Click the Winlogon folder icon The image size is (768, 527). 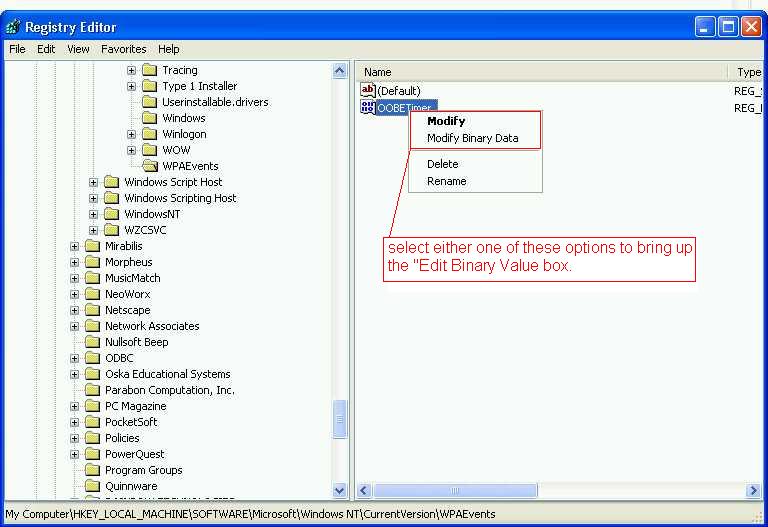tap(149, 134)
